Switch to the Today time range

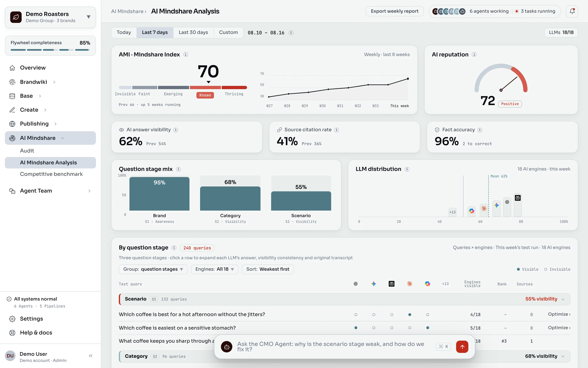click(x=124, y=32)
